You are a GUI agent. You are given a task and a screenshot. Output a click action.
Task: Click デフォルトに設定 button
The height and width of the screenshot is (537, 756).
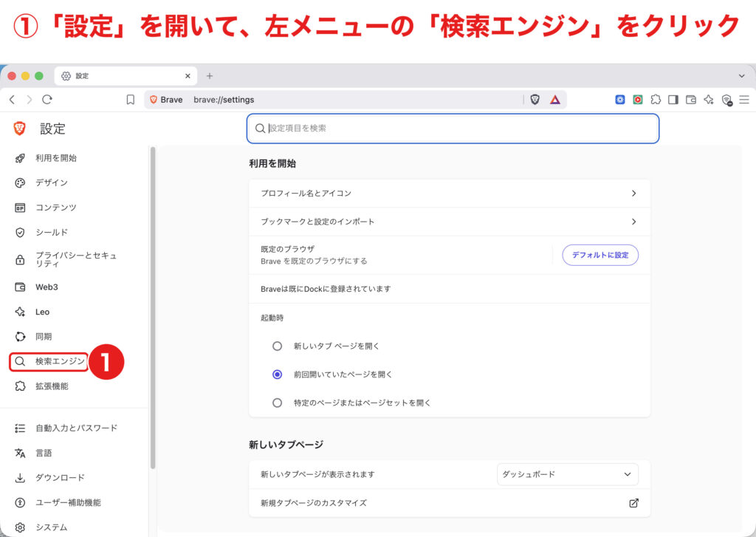[600, 255]
